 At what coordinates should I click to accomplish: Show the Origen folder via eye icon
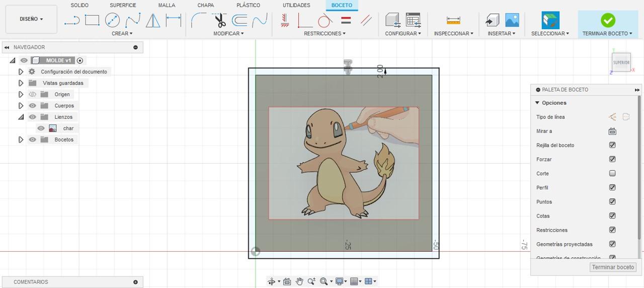33,94
